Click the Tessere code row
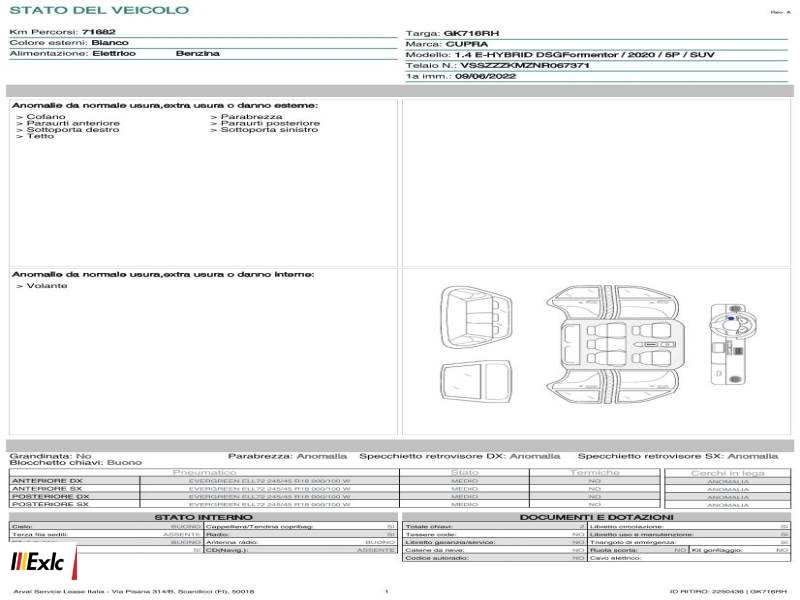This screenshot has height=600, width=800. click(494, 534)
